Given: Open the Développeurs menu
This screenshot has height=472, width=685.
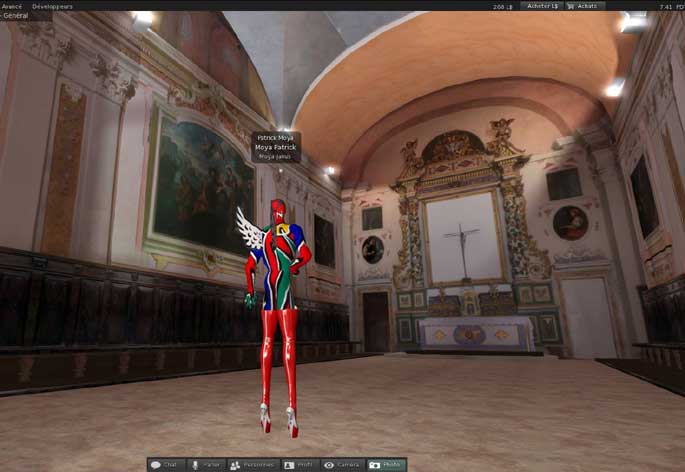Looking at the screenshot, I should tap(52, 6).
